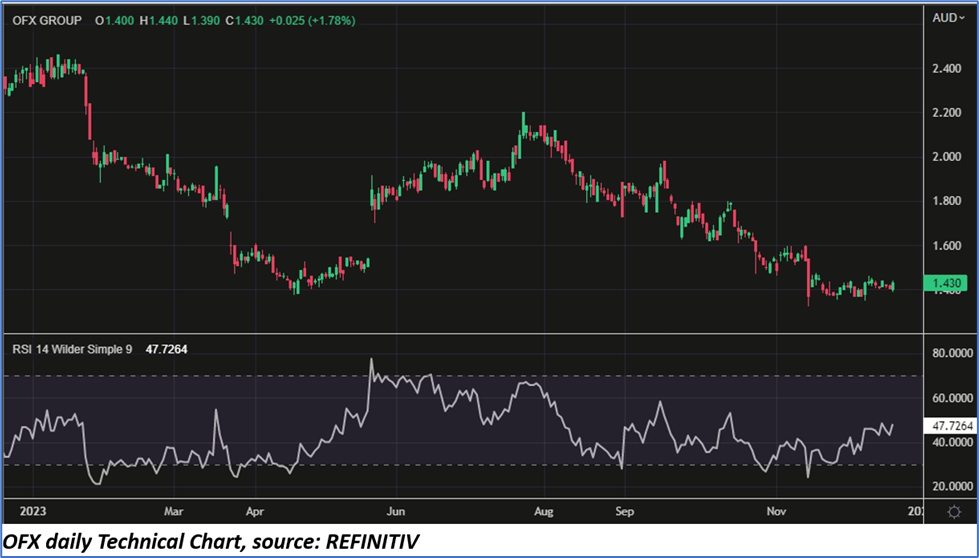Screen dimensions: 979x558
Task: Click the green 1.430 current price tag
Action: tap(947, 284)
